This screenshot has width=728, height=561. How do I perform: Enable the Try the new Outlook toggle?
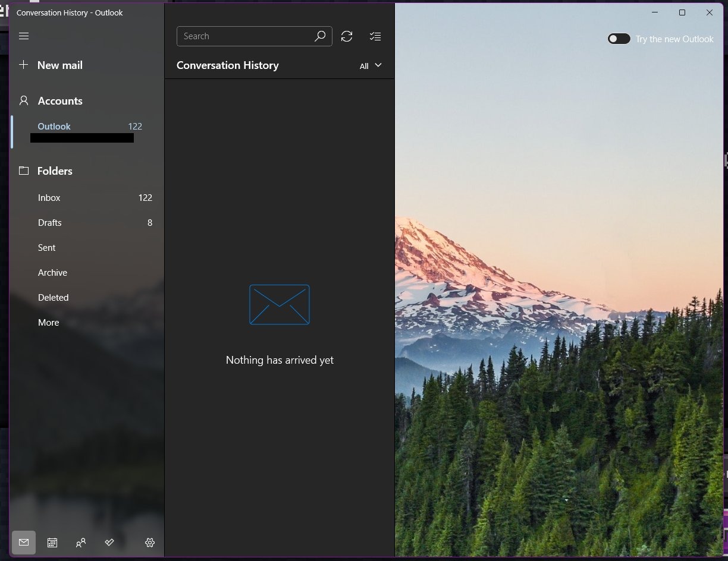[x=619, y=39]
